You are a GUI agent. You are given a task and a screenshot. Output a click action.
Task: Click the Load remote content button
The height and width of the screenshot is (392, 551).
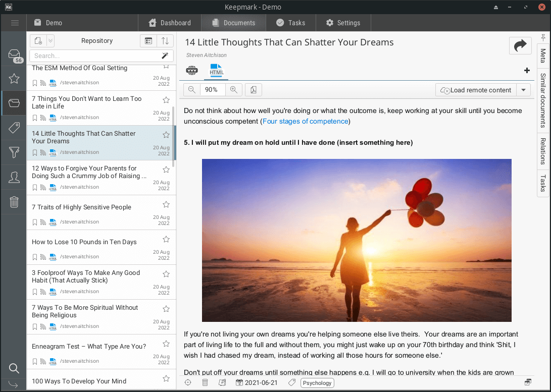(x=476, y=90)
